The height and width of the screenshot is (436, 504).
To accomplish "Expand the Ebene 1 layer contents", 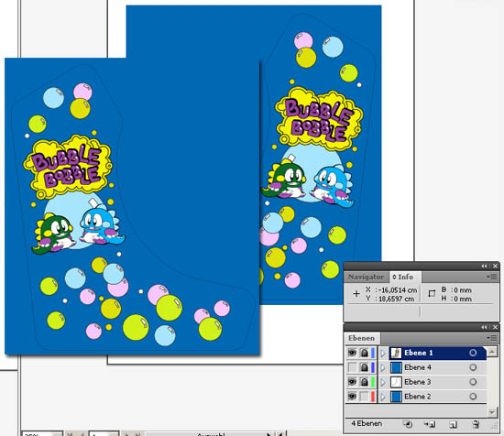I will pos(383,354).
